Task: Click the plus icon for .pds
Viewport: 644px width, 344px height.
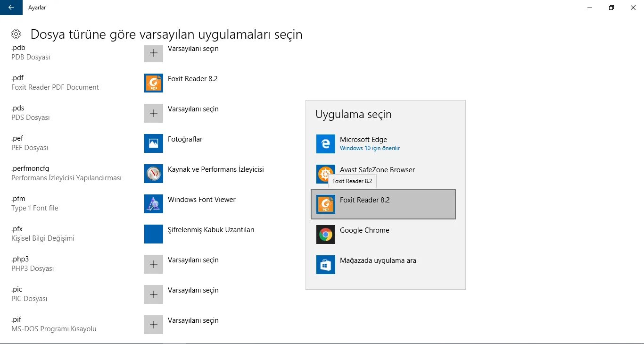Action: pyautogui.click(x=154, y=113)
